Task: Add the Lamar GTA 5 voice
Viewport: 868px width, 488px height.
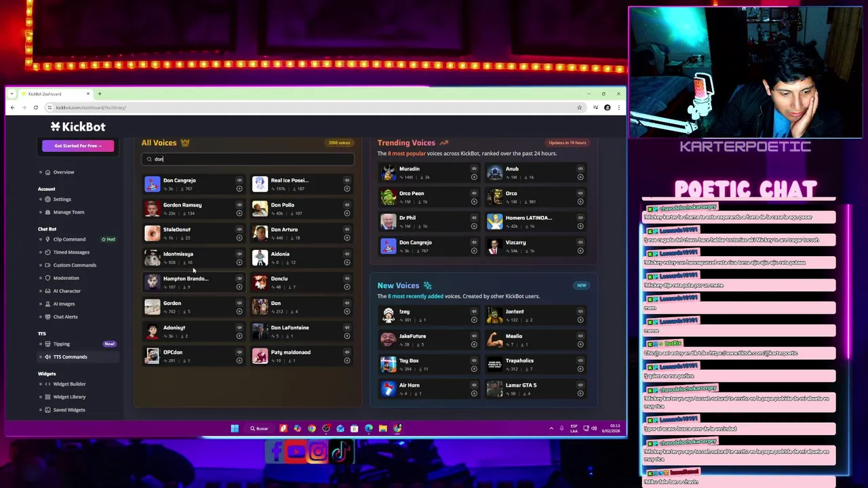Action: 580,393
